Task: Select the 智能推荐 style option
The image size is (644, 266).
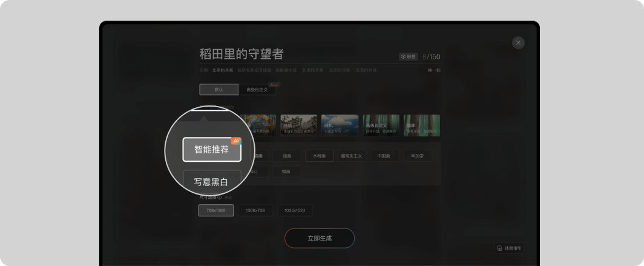Action: tap(212, 149)
